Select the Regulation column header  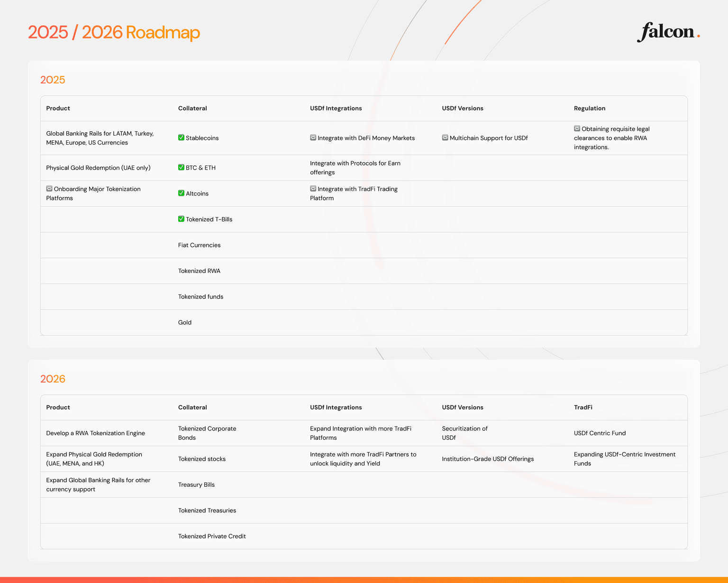[x=590, y=108]
